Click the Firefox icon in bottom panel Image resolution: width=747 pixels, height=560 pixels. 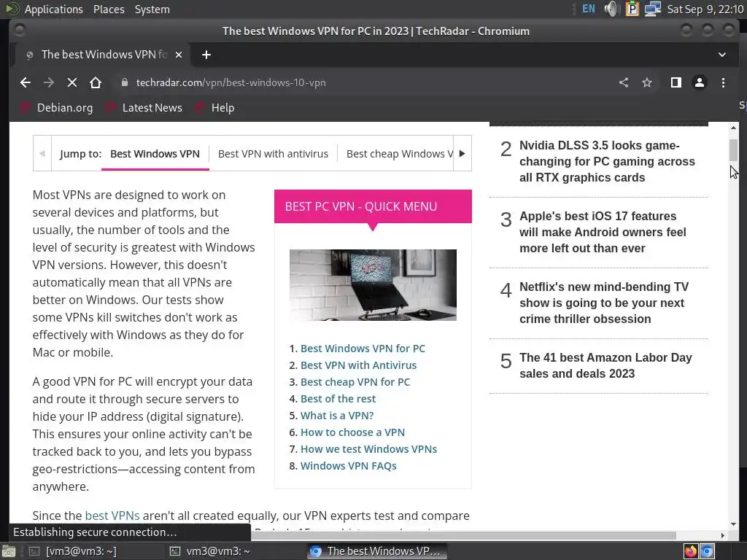tap(690, 551)
